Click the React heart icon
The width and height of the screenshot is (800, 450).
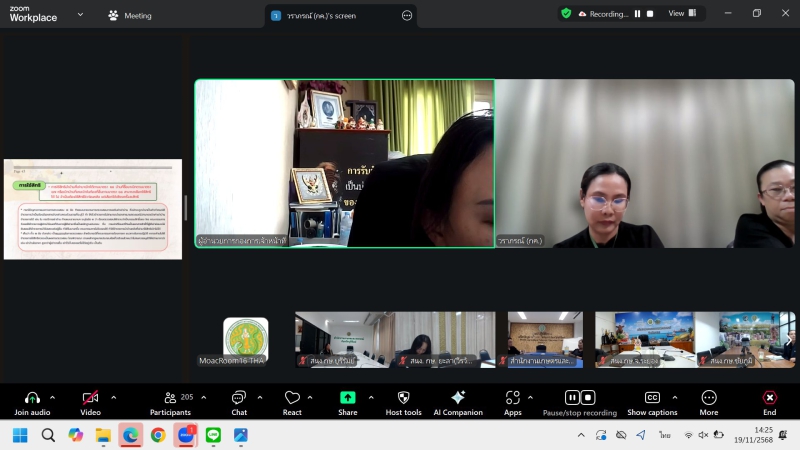click(x=292, y=398)
